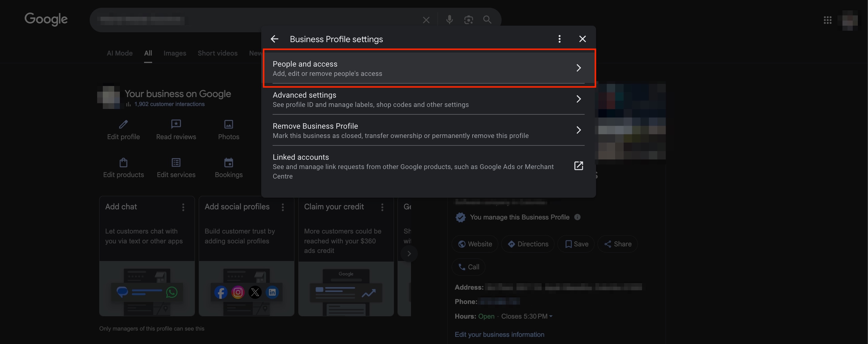Click options menu on Add chat card

(x=183, y=207)
